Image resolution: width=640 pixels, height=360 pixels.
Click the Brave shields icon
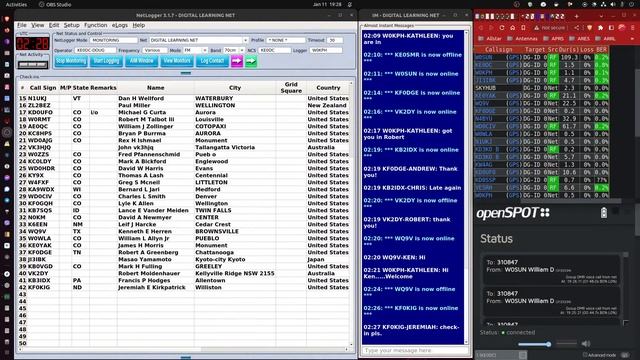pos(589,28)
